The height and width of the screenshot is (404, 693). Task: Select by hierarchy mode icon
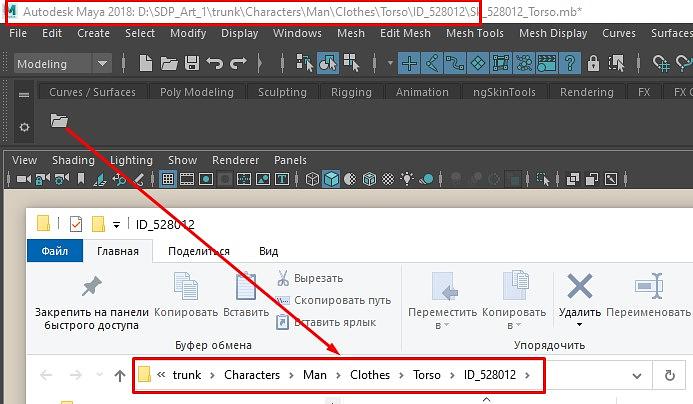point(305,63)
